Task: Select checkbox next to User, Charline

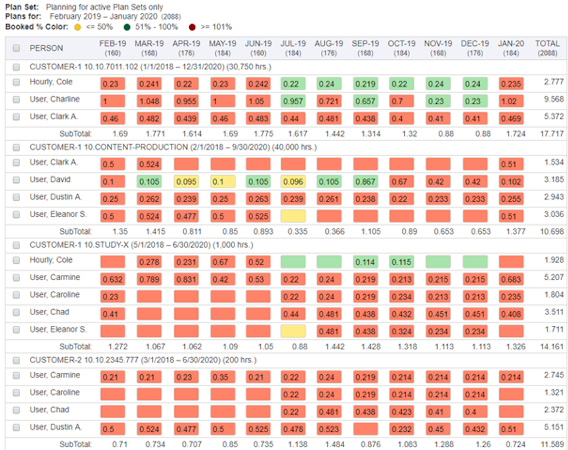Action: [16, 99]
